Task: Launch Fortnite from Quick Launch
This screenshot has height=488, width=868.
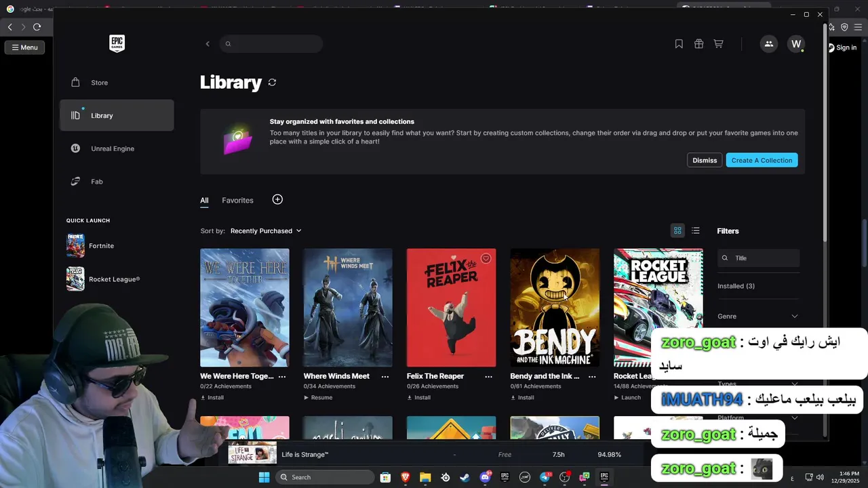Action: (x=90, y=246)
